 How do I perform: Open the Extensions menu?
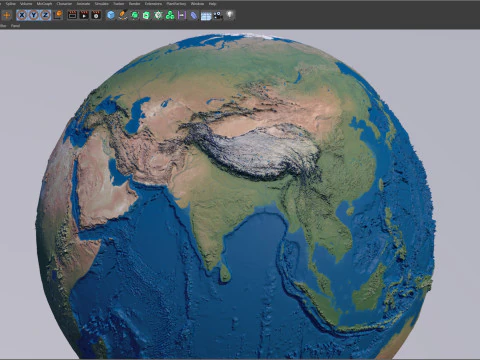(153, 4)
